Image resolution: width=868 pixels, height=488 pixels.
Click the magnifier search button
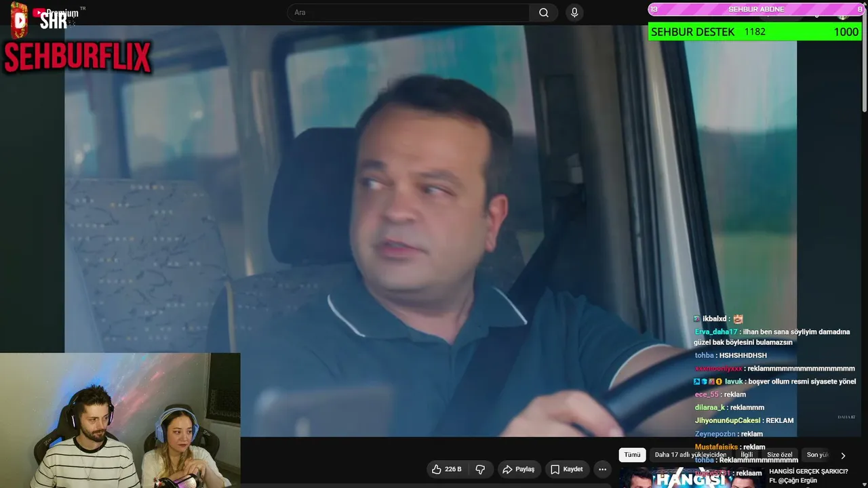544,13
